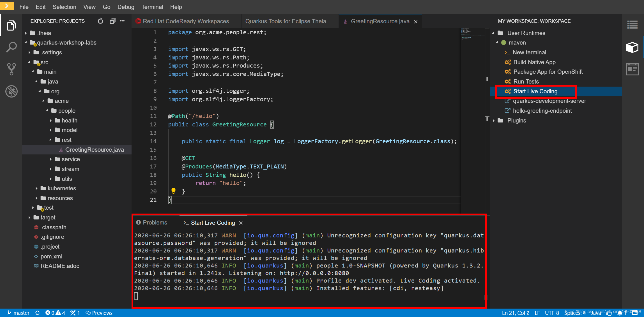This screenshot has width=644, height=317.
Task: Open the Search view in sidebar
Action: click(x=11, y=47)
